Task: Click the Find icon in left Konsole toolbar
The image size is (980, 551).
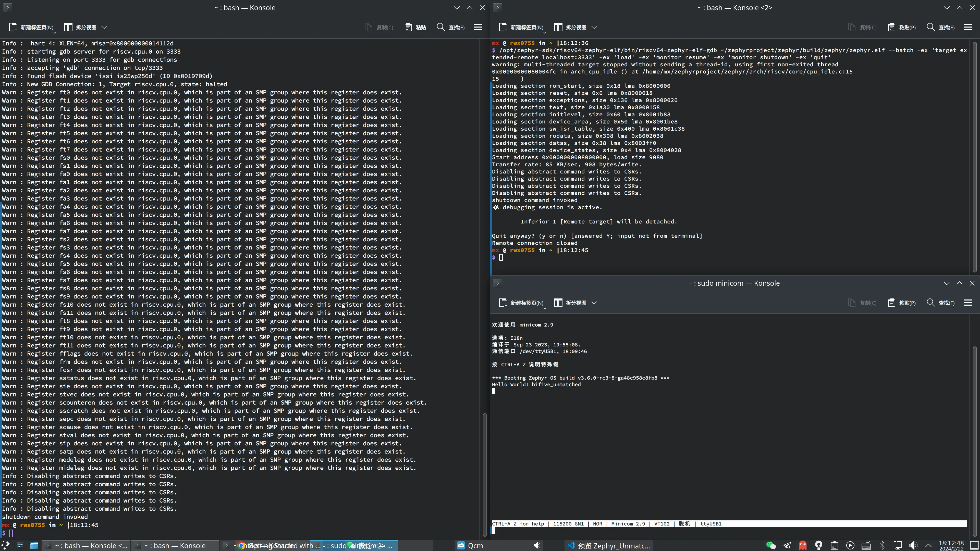Action: (440, 27)
